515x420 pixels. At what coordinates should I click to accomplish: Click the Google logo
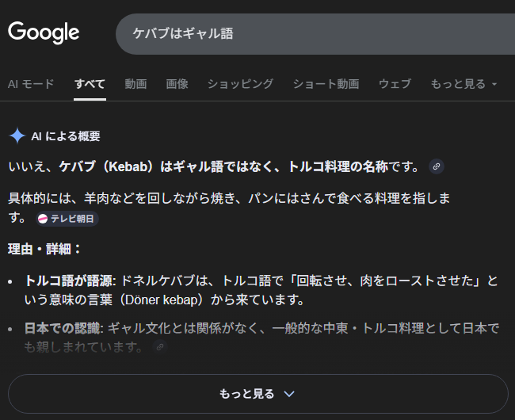click(44, 32)
